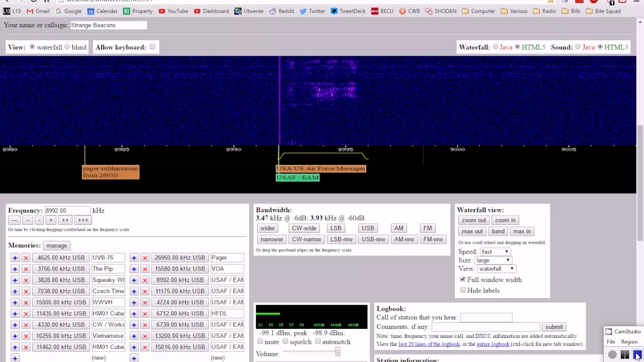Click the blue plus beside 3756.00 kHz The Pip
This screenshot has width=644, height=362.
coord(15,269)
